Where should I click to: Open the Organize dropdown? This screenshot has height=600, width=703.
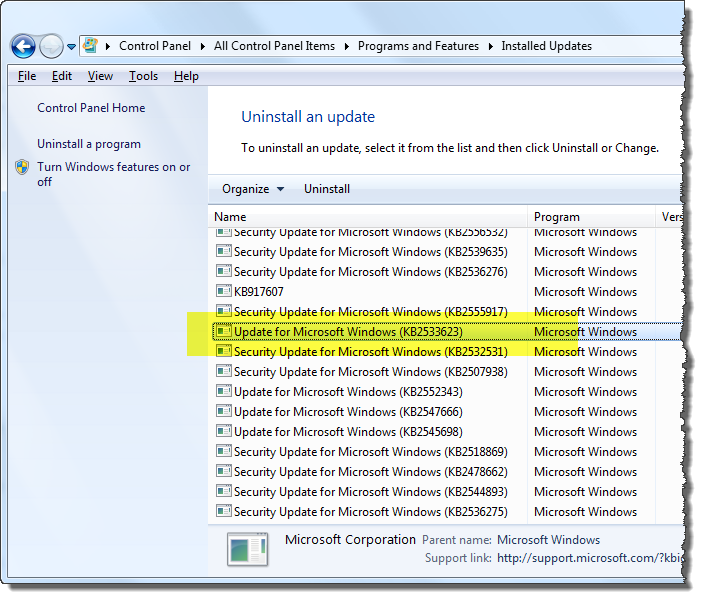pyautogui.click(x=253, y=189)
